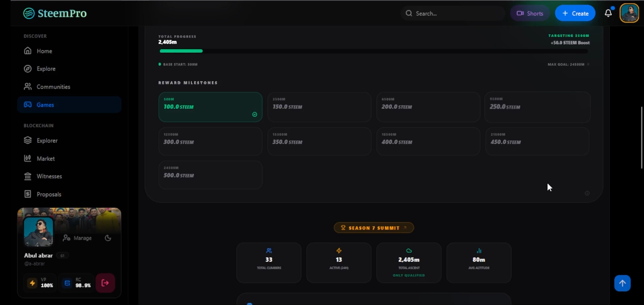Select the 150.0 STEEM milestone card
The width and height of the screenshot is (644, 305).
pyautogui.click(x=319, y=107)
